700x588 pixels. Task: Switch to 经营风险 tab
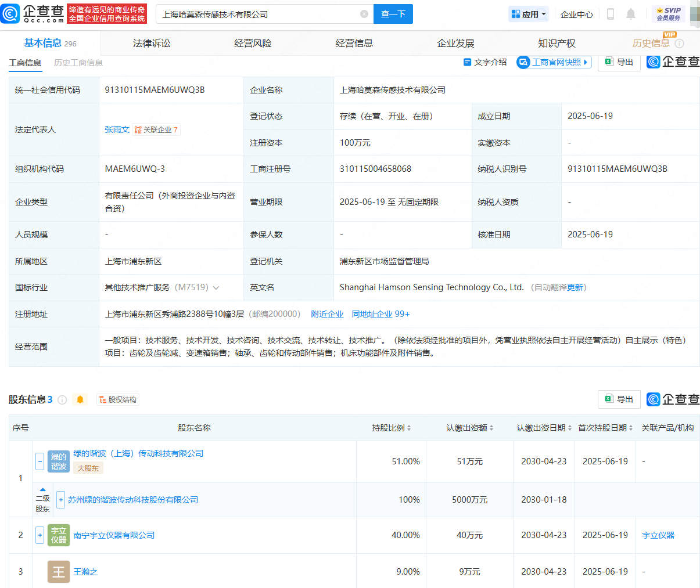coord(253,44)
